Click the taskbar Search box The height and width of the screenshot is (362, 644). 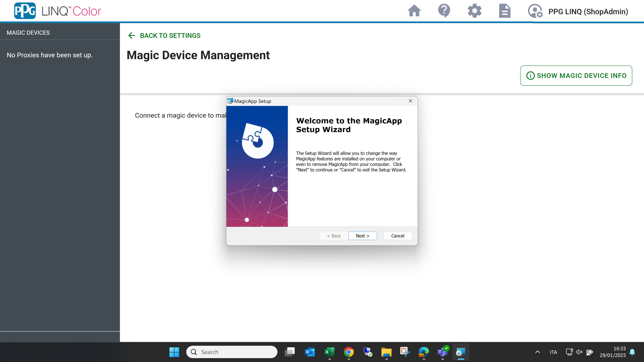click(231, 352)
